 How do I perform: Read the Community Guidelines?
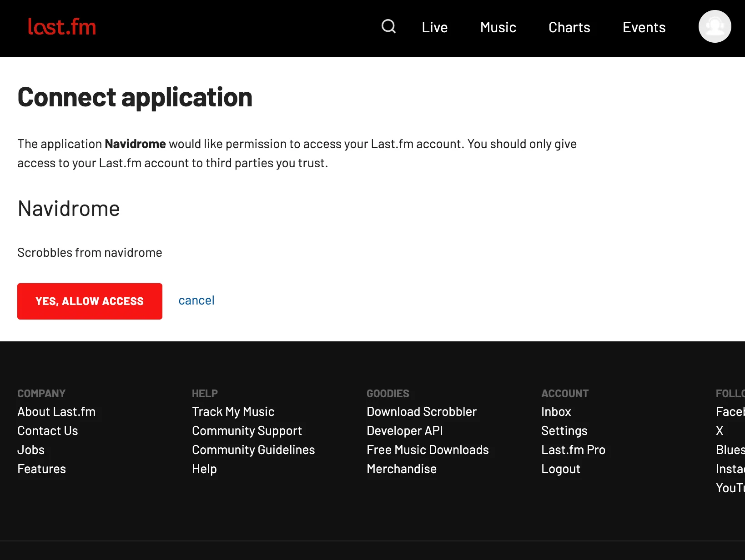253,450
